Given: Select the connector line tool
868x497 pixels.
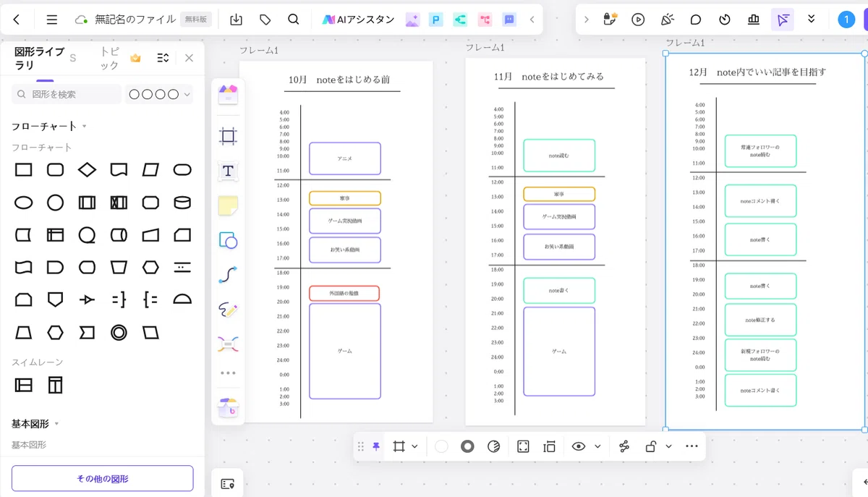Looking at the screenshot, I should point(228,275).
